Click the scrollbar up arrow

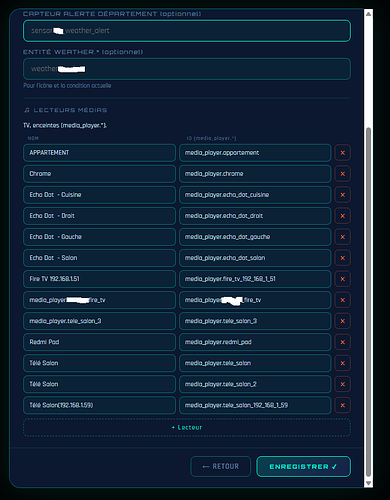(x=368, y=14)
